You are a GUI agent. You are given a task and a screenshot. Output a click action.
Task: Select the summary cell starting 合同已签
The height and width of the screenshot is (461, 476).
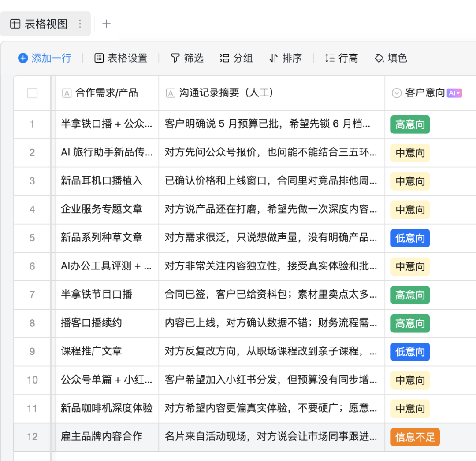pos(271,295)
